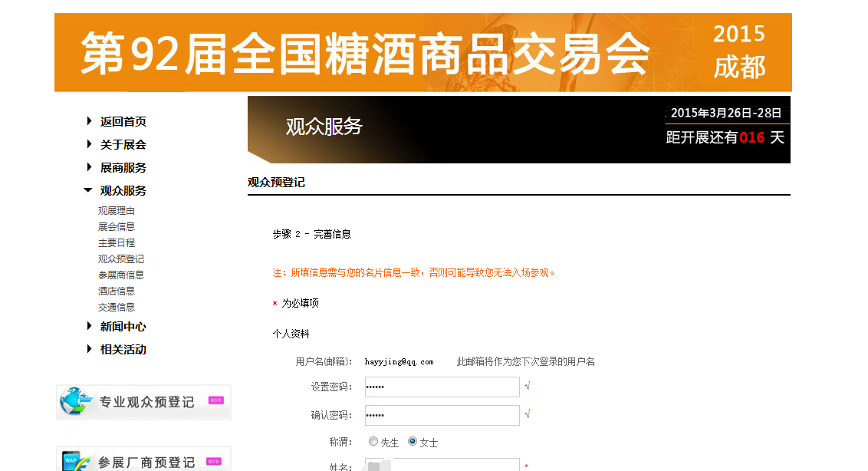Expand the 相关活动 arrow

[x=89, y=348]
